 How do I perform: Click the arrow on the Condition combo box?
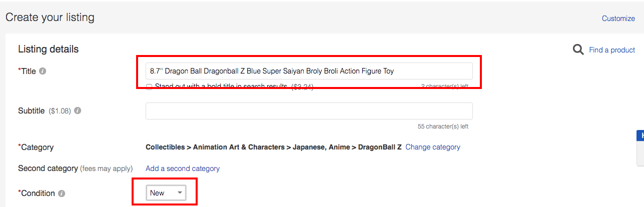[180, 193]
